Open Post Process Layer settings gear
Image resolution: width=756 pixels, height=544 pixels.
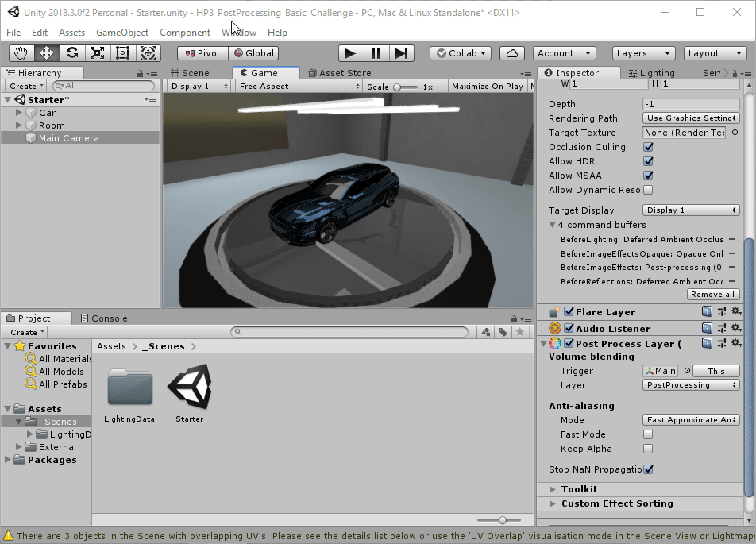pos(736,344)
